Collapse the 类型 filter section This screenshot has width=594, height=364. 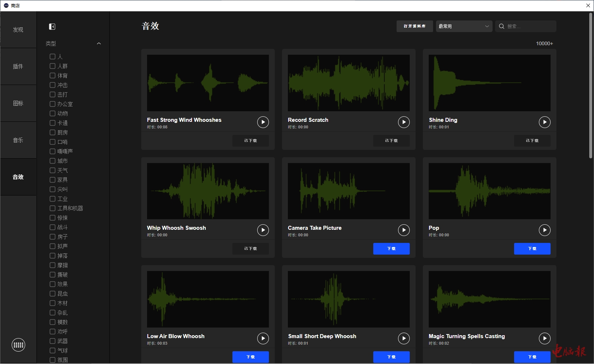99,43
